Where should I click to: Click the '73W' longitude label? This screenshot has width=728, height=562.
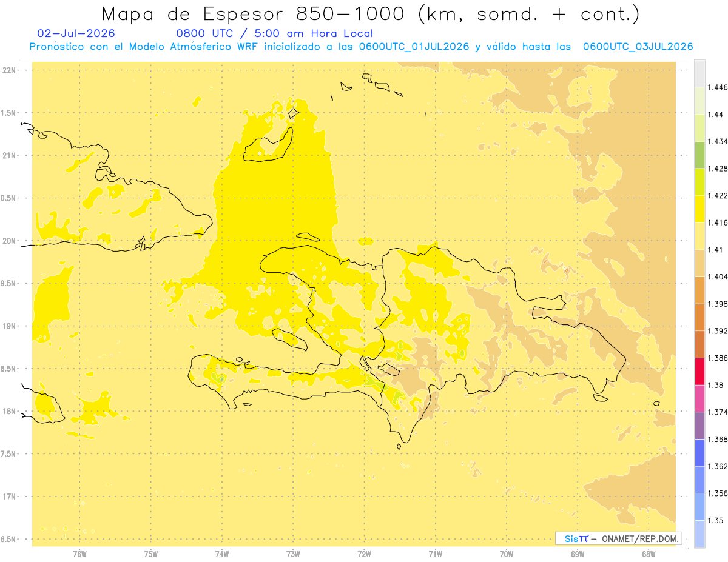(x=293, y=554)
